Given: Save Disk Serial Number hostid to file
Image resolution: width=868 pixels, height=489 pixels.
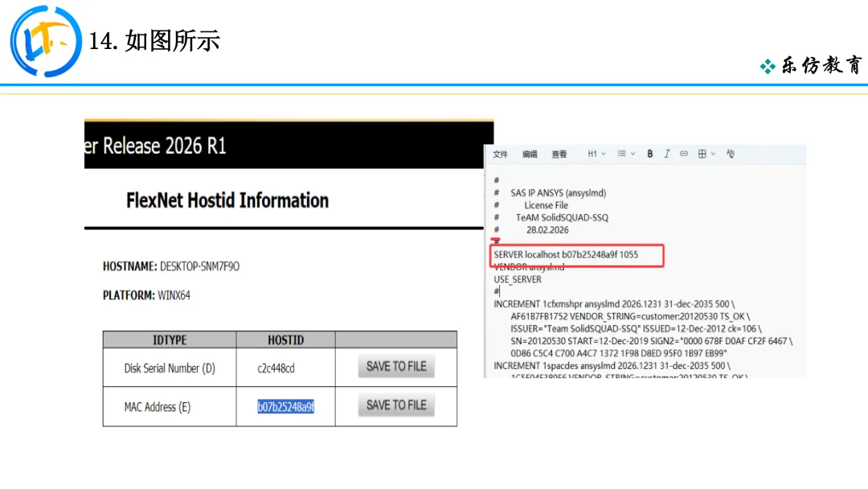Looking at the screenshot, I should pos(396,367).
